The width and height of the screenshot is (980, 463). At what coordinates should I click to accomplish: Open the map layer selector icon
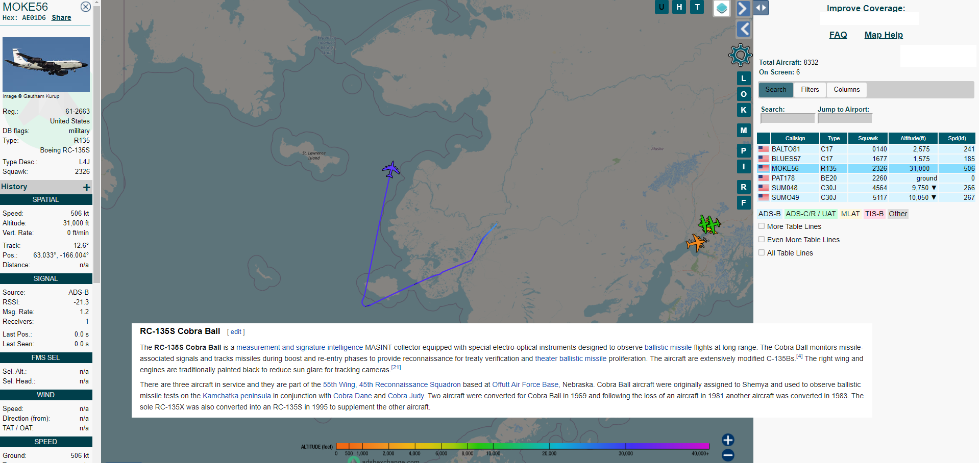coord(721,8)
